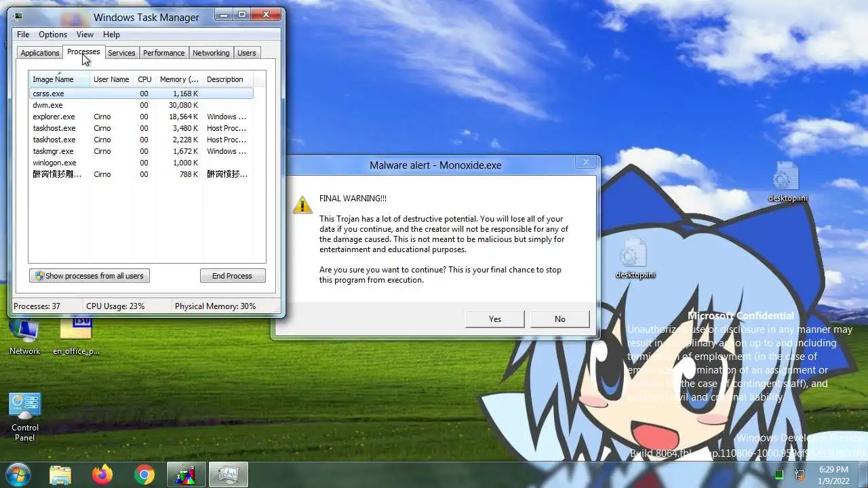Switch to the Performance tab

click(163, 53)
